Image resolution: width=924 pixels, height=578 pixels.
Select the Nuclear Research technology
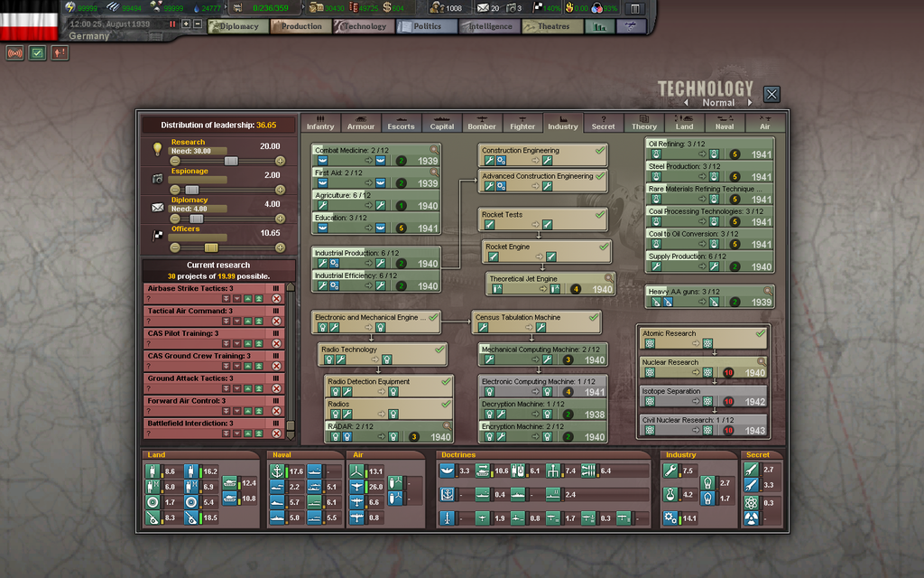click(x=704, y=368)
